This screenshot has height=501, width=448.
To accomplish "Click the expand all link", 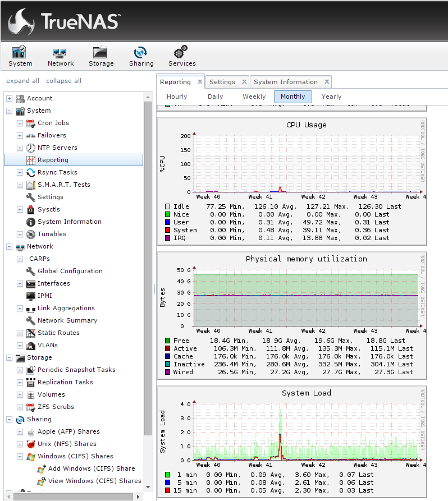I will (x=22, y=81).
